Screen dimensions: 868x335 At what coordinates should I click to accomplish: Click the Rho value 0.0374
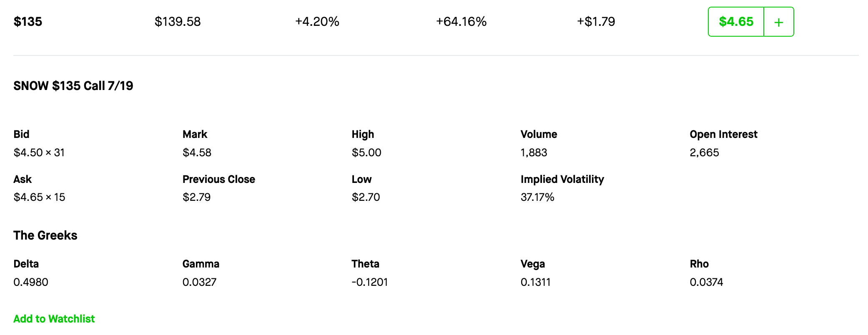[706, 282]
